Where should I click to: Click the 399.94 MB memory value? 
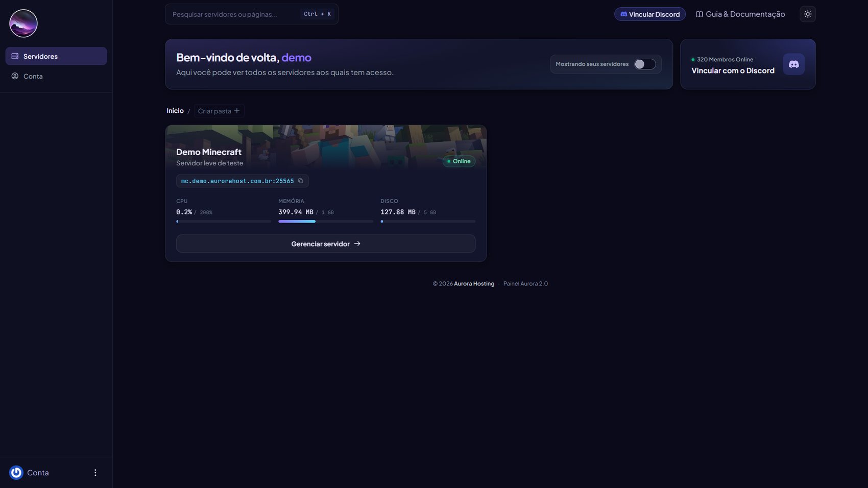(296, 212)
